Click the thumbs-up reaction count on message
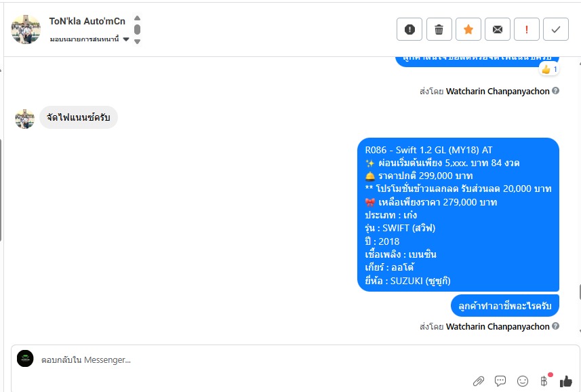581x392 pixels. [549, 69]
